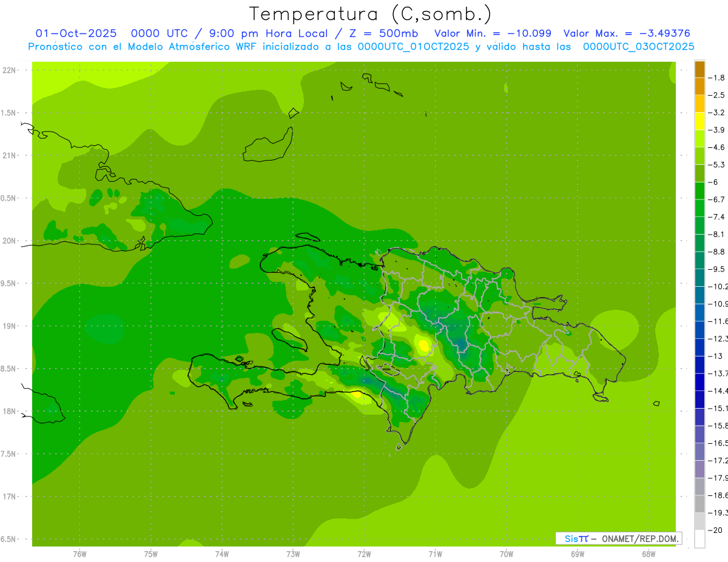Pick the white swatch below -20 in legend
Viewport: 728px width, 562px height.
[699, 538]
